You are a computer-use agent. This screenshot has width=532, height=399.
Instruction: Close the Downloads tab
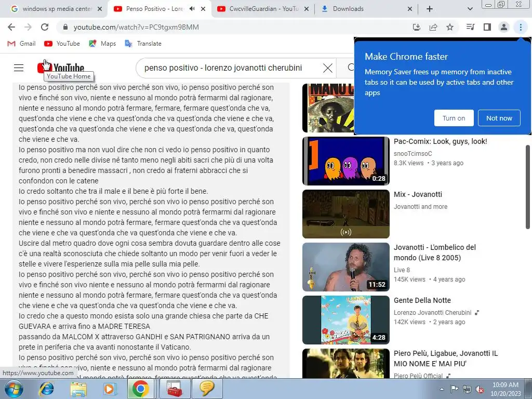[410, 9]
